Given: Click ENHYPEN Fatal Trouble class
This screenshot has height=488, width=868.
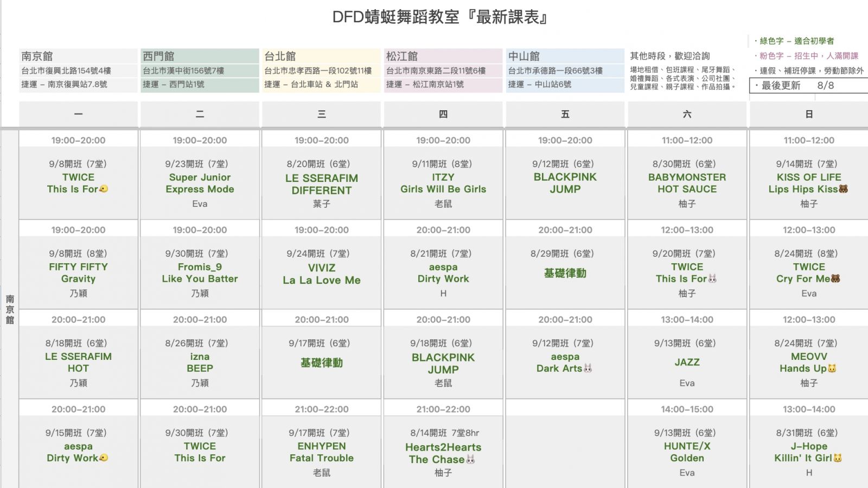Looking at the screenshot, I should click(321, 452).
